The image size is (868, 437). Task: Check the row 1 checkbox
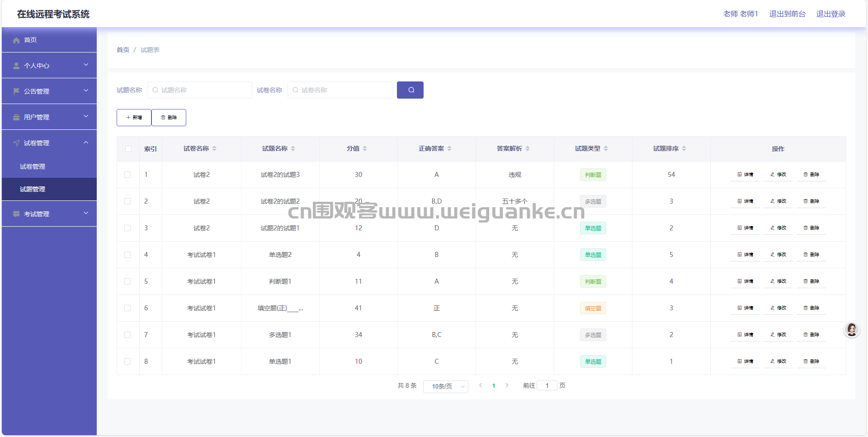127,175
